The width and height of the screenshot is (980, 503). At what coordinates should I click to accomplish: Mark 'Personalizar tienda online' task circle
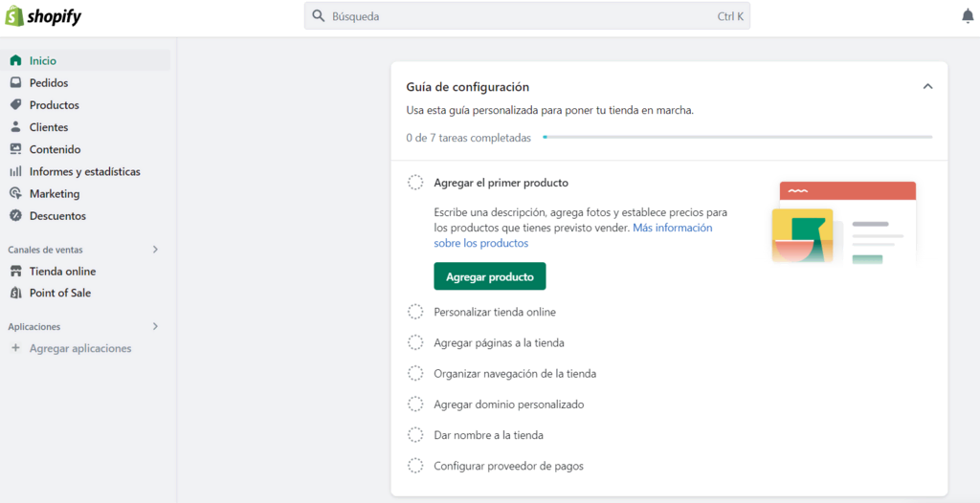click(415, 312)
